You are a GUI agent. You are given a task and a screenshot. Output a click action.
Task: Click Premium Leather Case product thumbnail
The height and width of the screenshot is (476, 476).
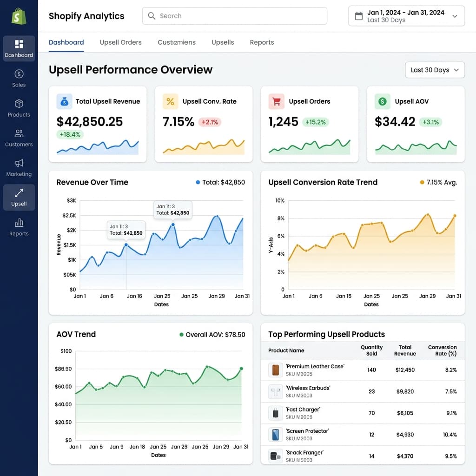[x=276, y=370]
